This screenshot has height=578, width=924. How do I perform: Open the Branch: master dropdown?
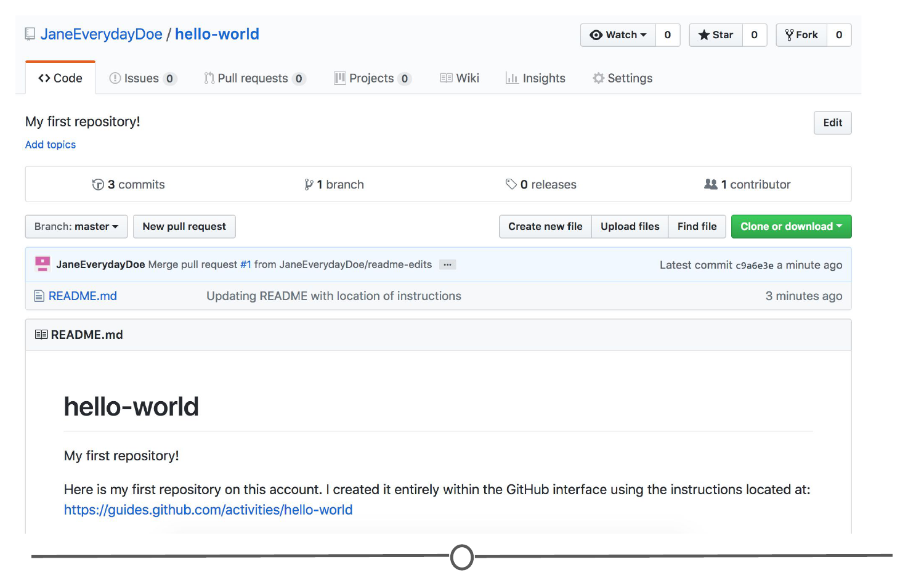click(76, 227)
